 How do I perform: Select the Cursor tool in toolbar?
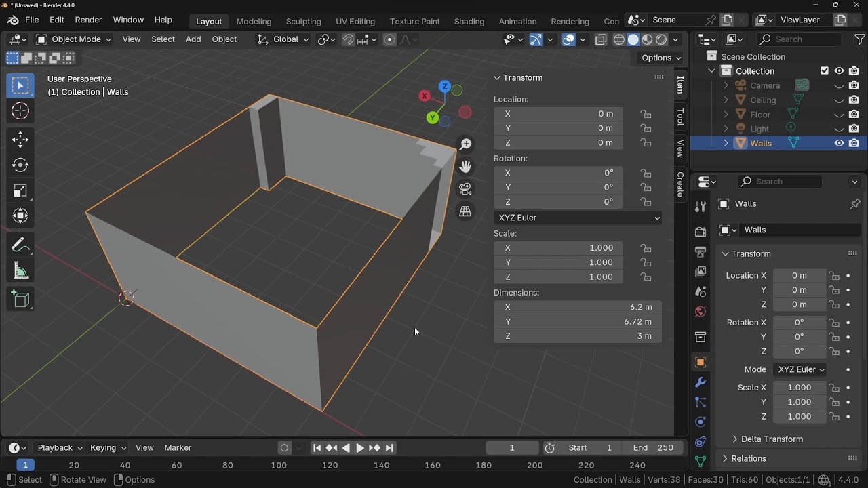coord(20,111)
